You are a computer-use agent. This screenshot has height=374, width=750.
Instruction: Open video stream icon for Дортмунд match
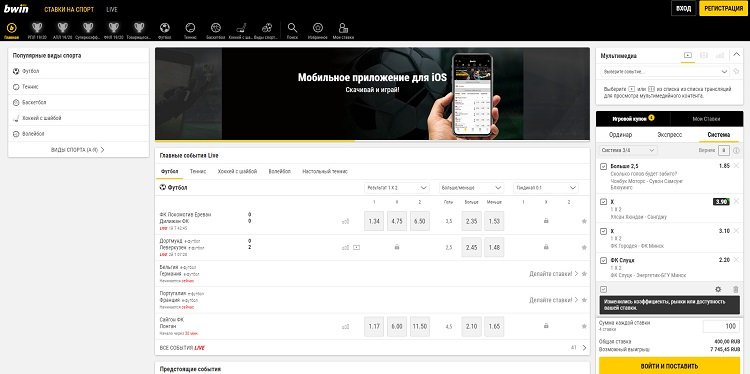(x=356, y=247)
